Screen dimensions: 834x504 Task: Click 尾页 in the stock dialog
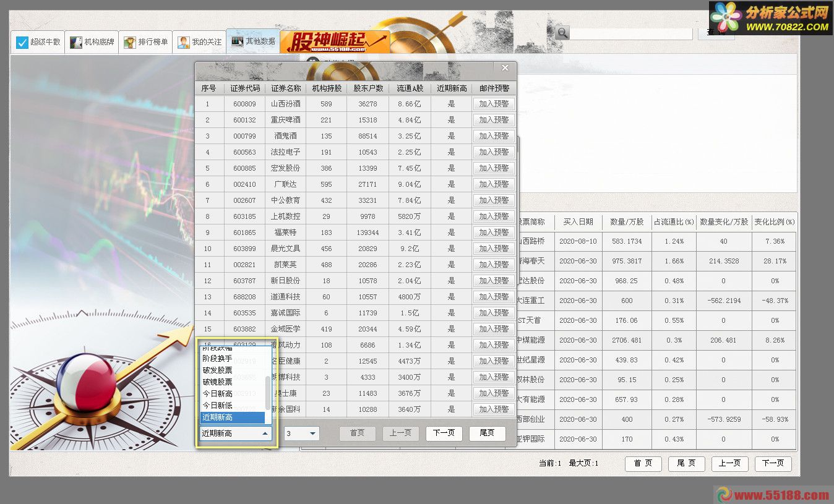coord(488,433)
